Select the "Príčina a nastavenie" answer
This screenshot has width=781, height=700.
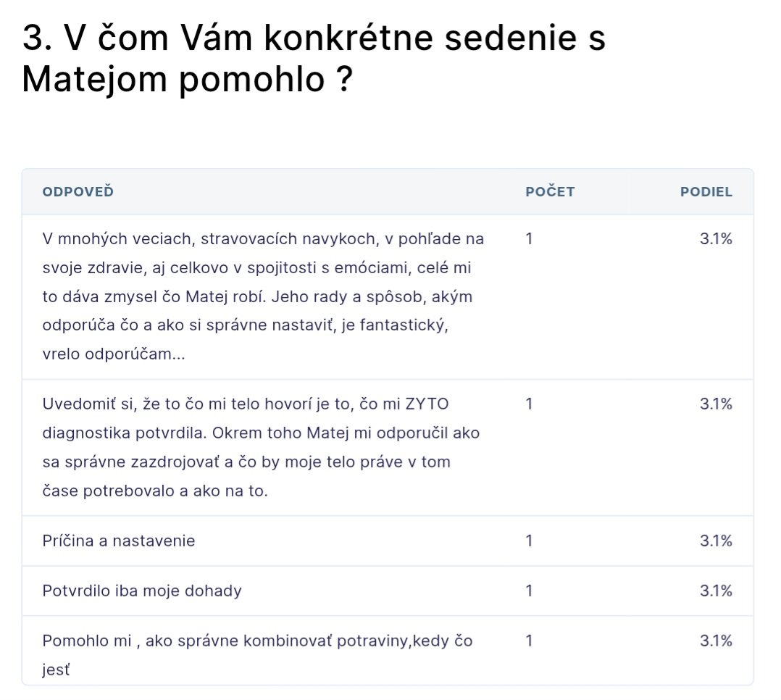click(x=119, y=541)
